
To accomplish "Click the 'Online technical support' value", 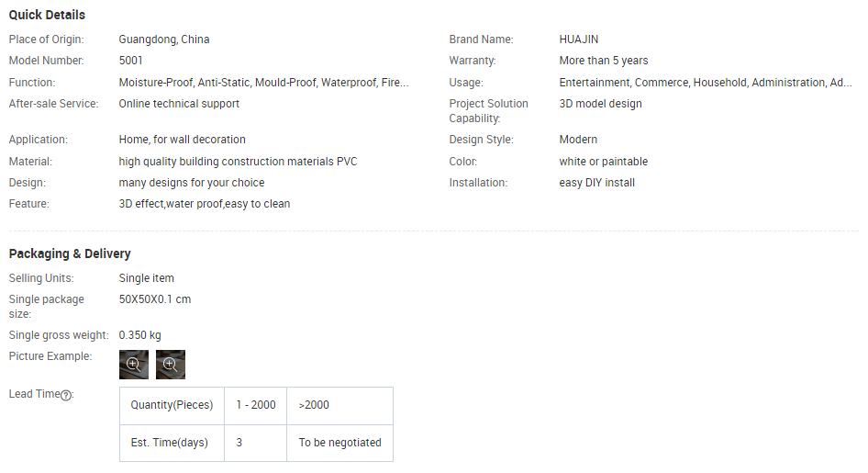I will tap(179, 104).
